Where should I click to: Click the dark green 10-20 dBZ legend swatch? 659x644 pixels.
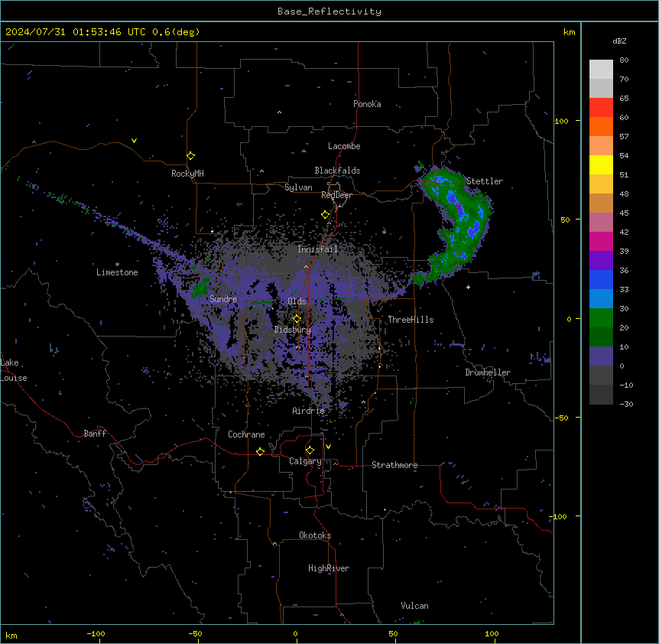601,337
